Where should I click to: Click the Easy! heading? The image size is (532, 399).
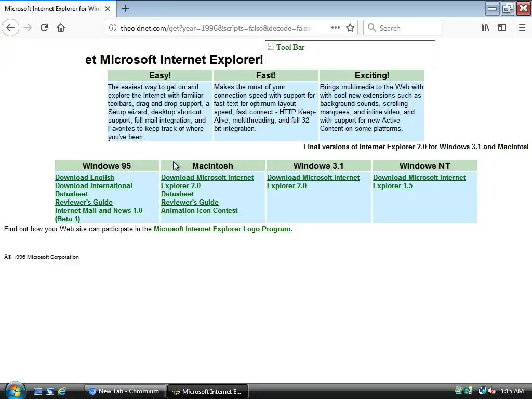pyautogui.click(x=160, y=75)
